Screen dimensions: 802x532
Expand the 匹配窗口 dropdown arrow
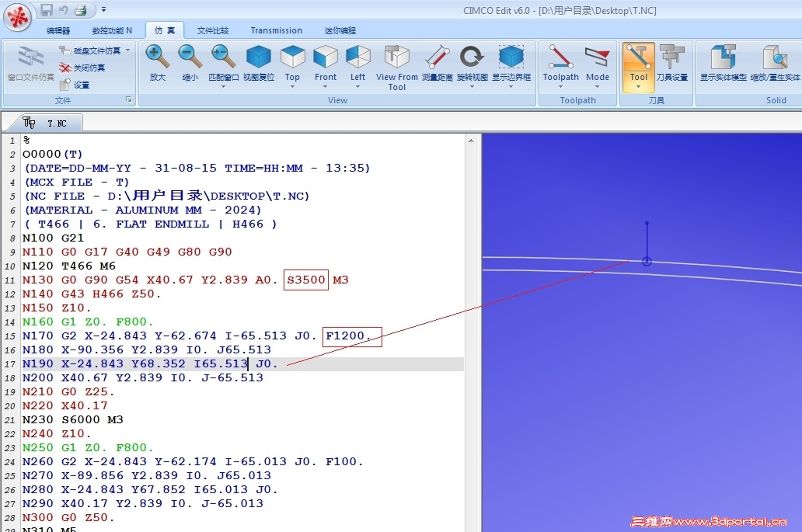click(224, 87)
